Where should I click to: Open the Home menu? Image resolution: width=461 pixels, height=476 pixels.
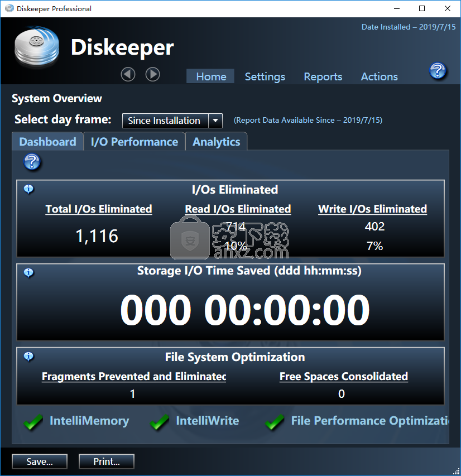click(211, 76)
